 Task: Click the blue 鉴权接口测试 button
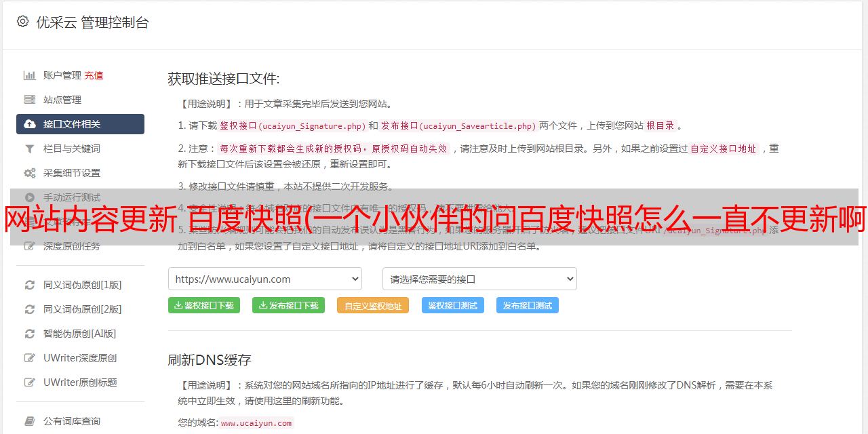coord(453,305)
